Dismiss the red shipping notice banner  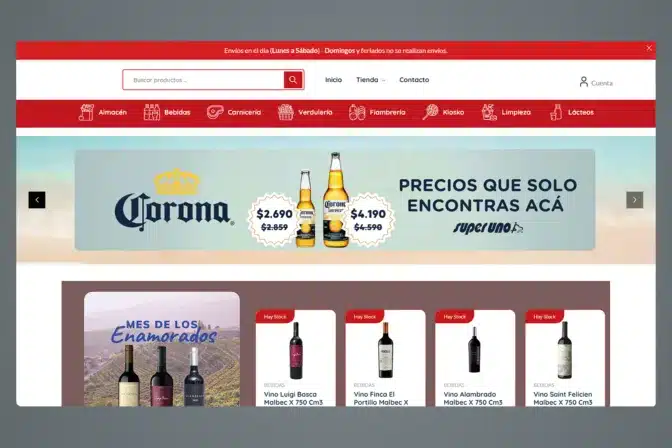[x=649, y=48]
